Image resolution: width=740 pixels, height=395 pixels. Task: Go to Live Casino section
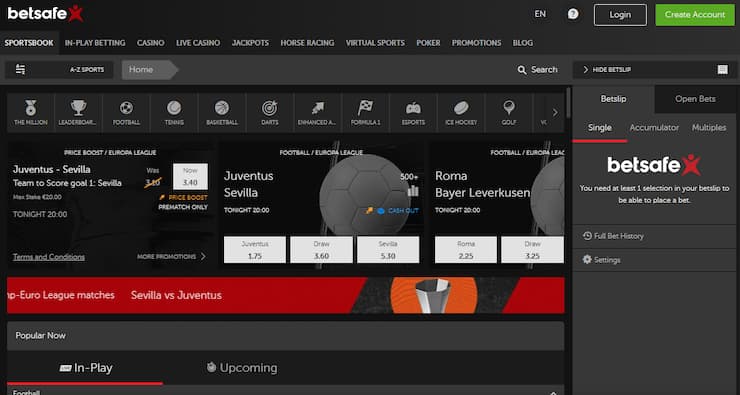198,43
